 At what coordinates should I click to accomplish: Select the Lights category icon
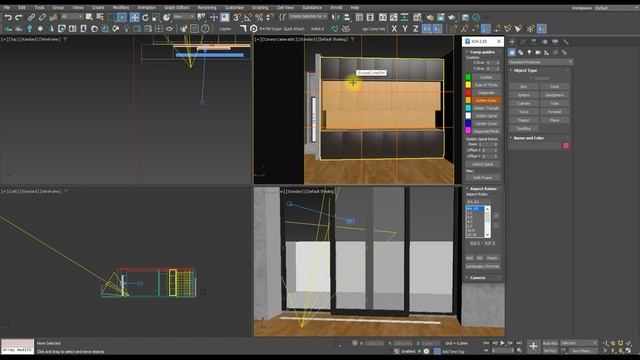529,52
